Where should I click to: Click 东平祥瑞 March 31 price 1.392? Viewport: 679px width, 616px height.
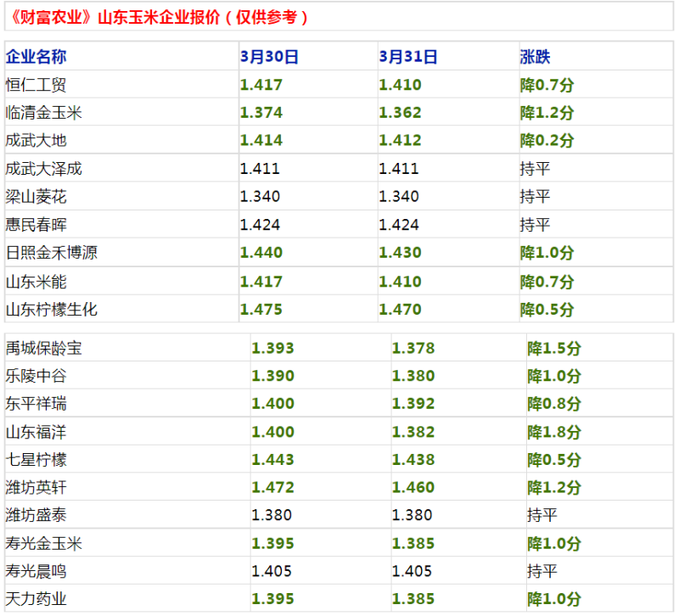coord(413,403)
